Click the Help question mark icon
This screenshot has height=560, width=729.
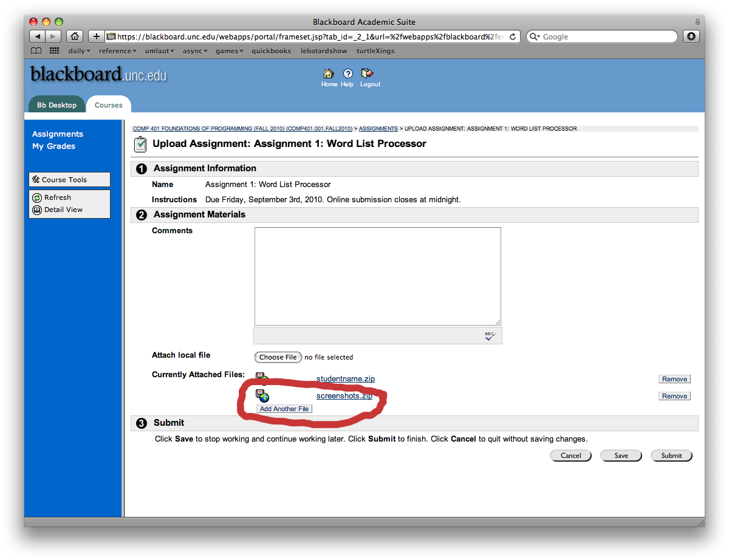[348, 73]
